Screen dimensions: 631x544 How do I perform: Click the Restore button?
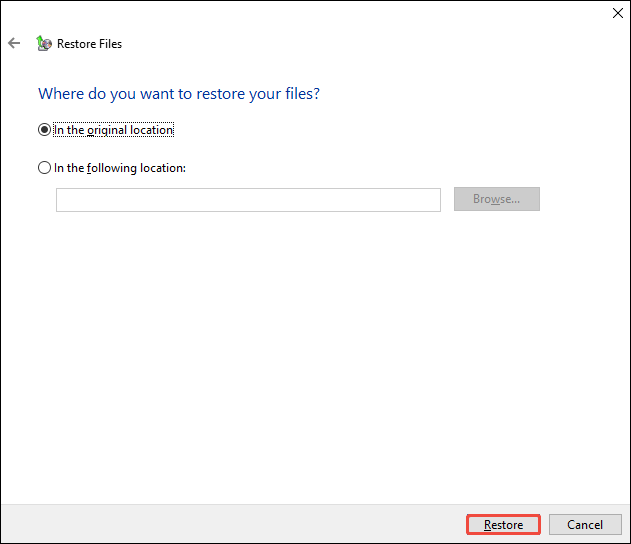click(503, 525)
